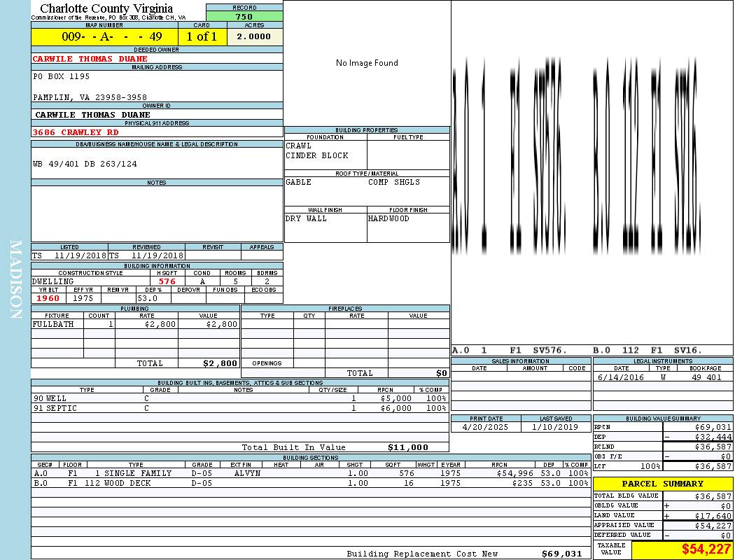
Task: Select the H SQFT value 576 in red
Action: click(167, 281)
